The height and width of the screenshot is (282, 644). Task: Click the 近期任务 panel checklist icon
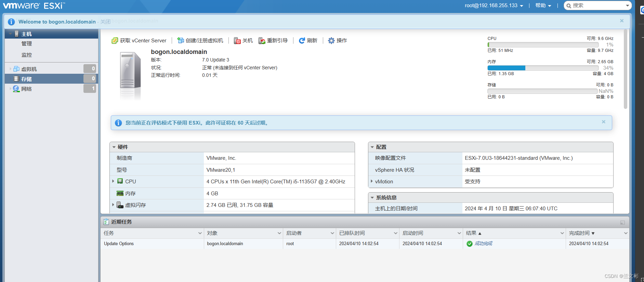click(106, 222)
